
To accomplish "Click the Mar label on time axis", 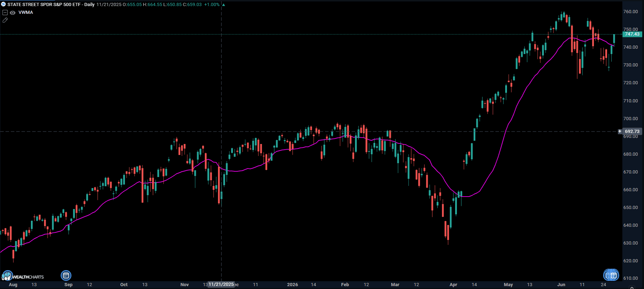I will click(395, 285).
